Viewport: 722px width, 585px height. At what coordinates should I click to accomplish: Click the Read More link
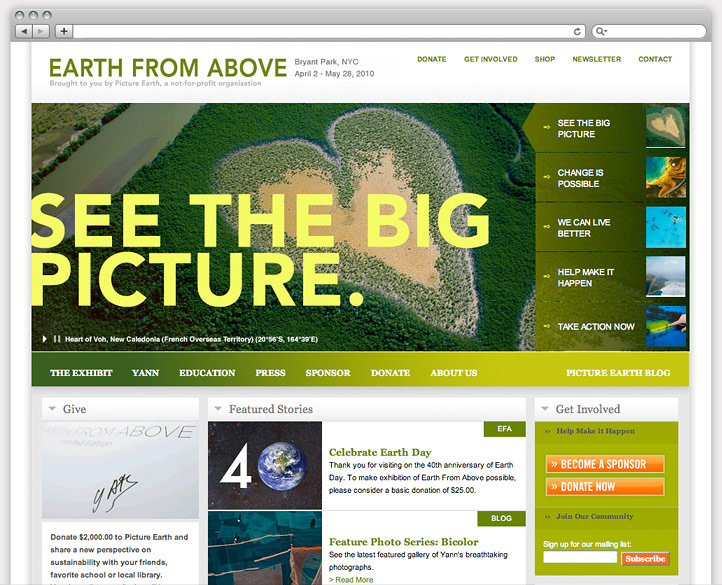click(351, 579)
